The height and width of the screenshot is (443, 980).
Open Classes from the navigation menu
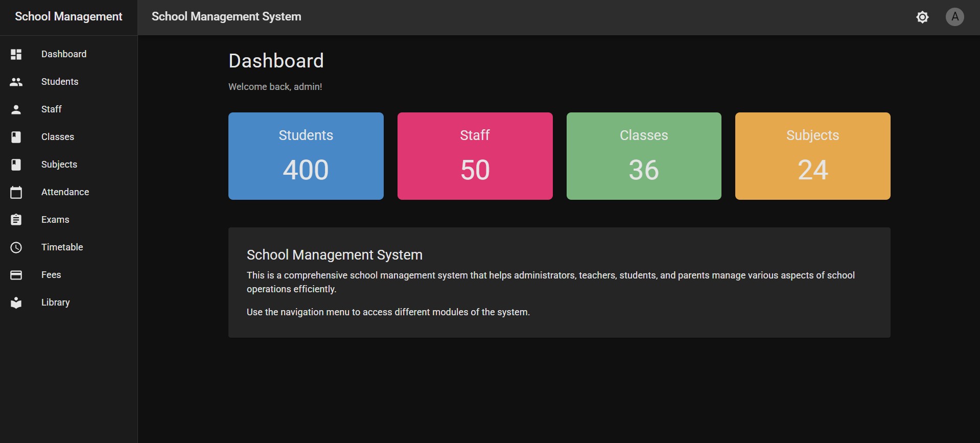58,137
